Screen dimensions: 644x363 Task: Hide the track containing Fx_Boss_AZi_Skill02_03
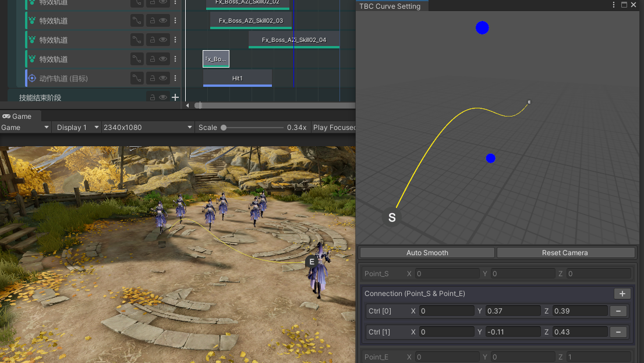163,20
